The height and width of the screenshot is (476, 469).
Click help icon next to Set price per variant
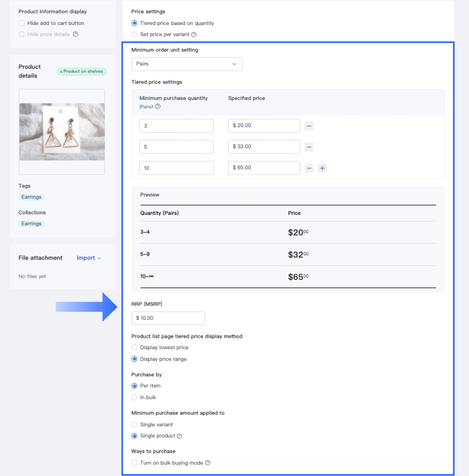coord(194,34)
